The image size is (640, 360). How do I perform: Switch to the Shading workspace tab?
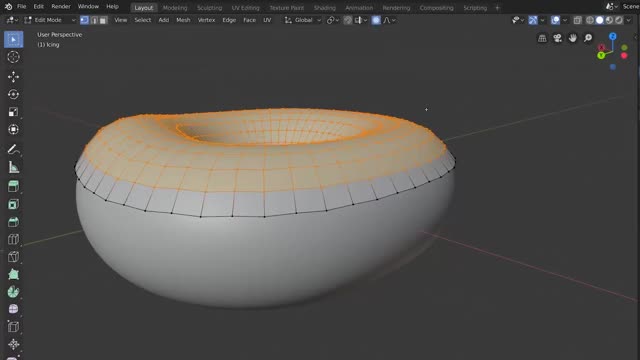pyautogui.click(x=325, y=8)
